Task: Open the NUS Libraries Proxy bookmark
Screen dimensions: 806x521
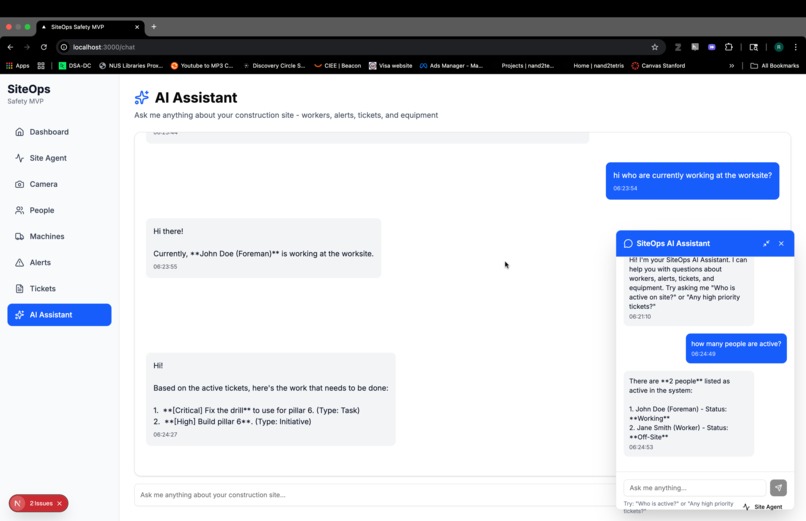Action: (131, 66)
